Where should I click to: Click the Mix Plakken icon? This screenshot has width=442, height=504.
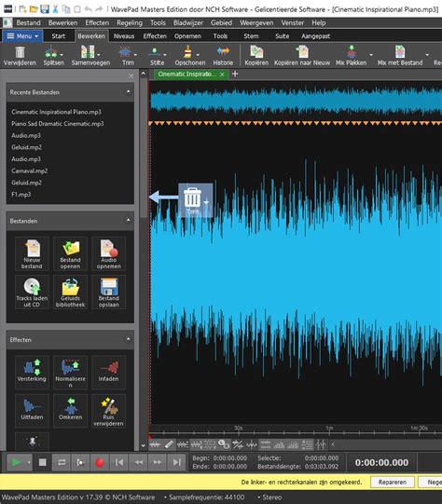tap(352, 52)
